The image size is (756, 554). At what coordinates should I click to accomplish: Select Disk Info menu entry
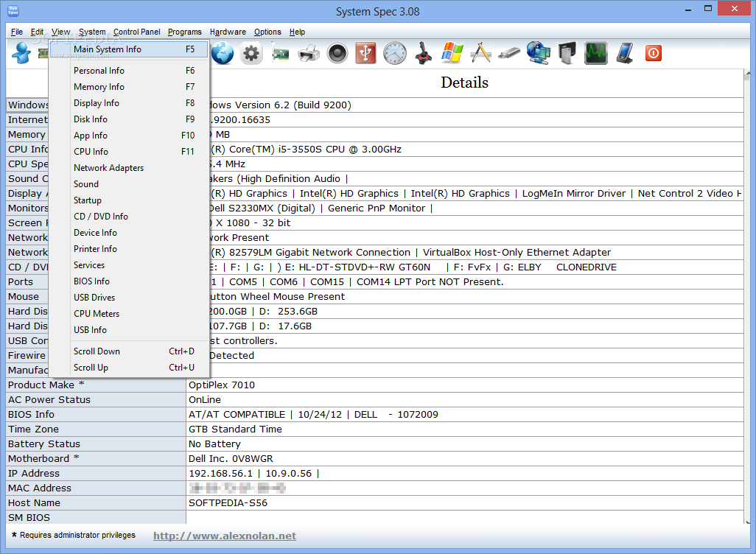(129, 119)
